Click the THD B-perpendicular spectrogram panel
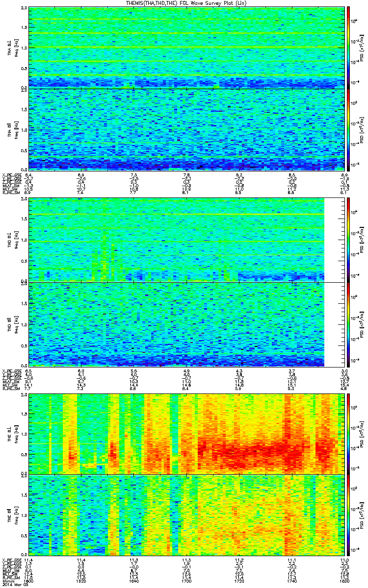 (x=186, y=240)
